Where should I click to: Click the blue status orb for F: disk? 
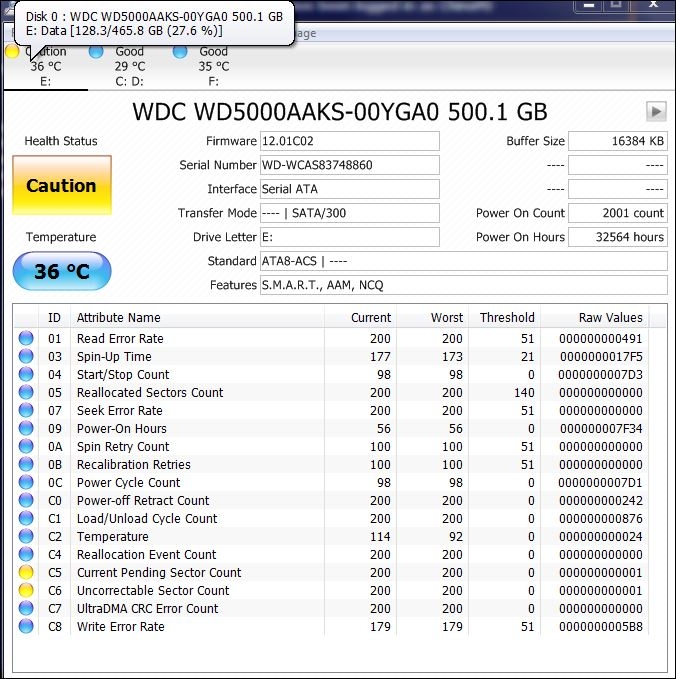tap(180, 52)
